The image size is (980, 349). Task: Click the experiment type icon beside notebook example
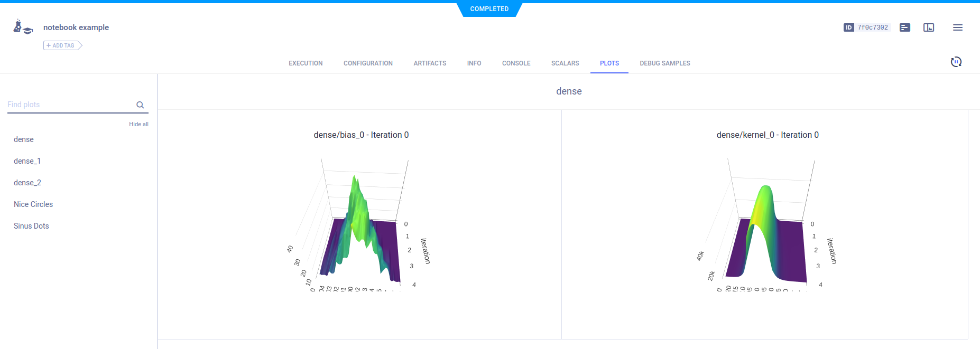(22, 27)
